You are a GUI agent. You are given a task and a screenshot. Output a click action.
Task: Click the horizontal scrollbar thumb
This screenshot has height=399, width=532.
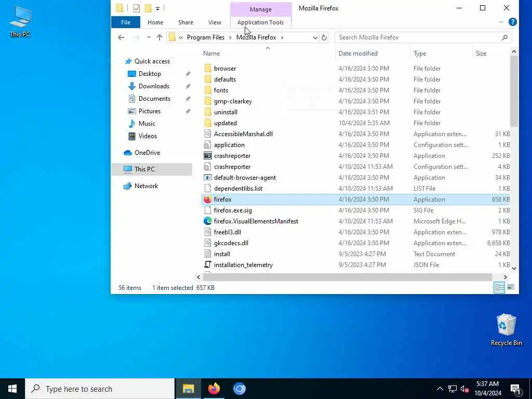point(348,277)
